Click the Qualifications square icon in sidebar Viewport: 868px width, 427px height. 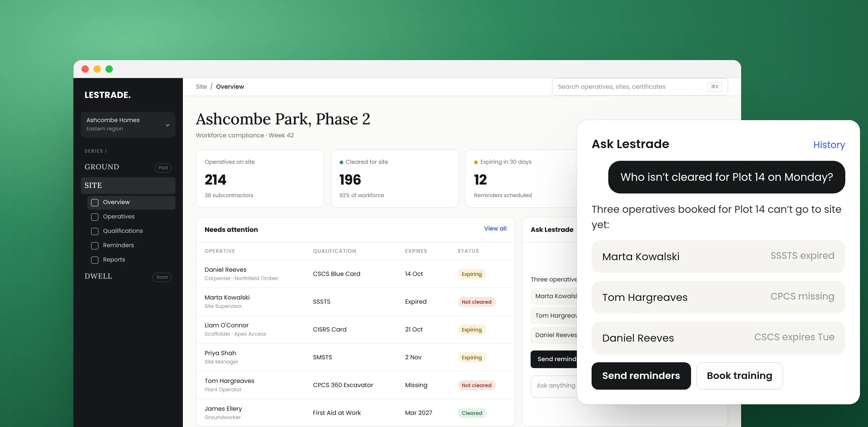pyautogui.click(x=95, y=232)
